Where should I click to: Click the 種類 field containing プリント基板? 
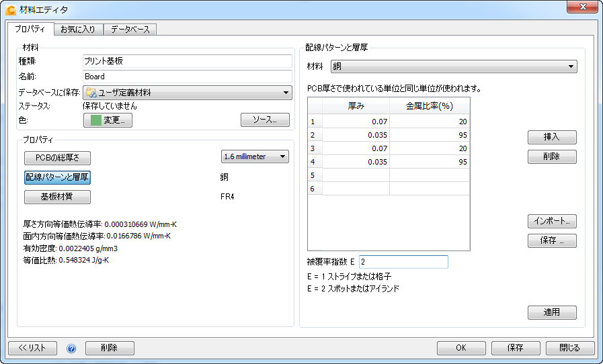188,60
